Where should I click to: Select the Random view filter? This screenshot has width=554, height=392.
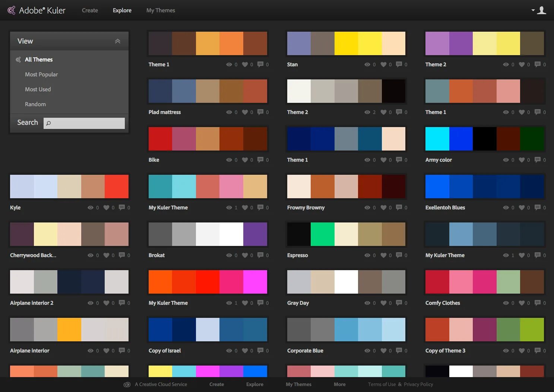coord(35,104)
